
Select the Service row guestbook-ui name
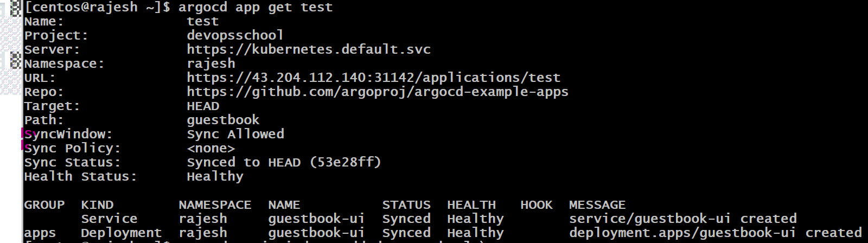[316, 219]
